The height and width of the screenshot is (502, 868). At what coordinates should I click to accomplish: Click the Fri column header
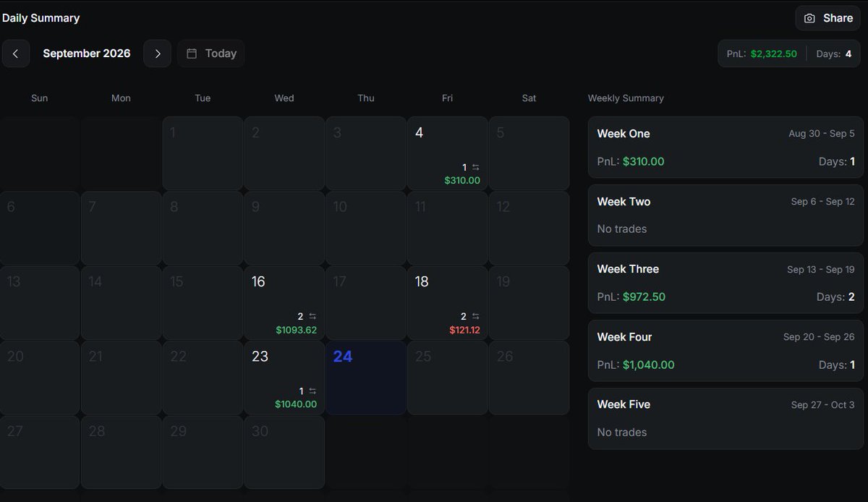[x=447, y=98]
